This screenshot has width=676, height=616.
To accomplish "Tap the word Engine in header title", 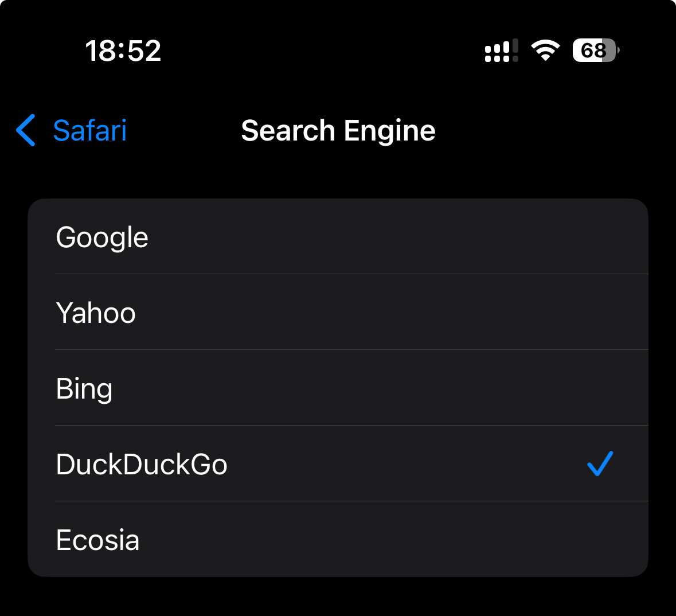I will 390,131.
